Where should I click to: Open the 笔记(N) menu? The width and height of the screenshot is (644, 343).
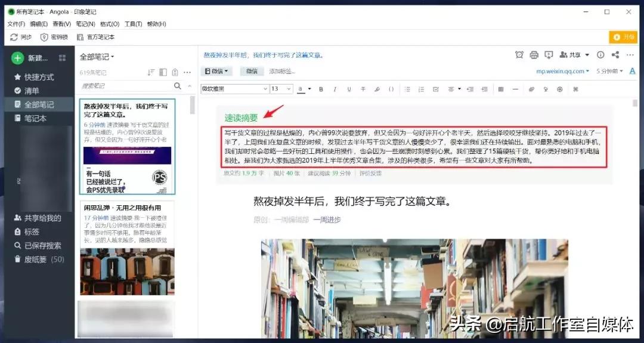[x=85, y=24]
